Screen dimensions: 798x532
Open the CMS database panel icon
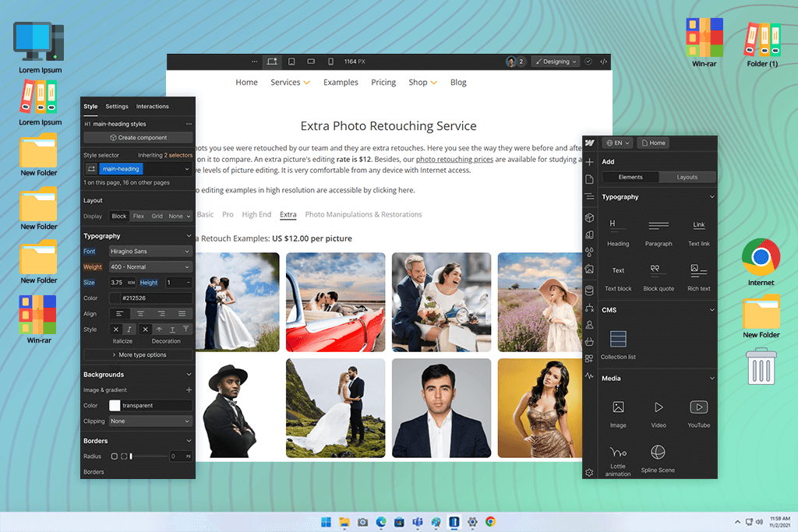coord(590,290)
